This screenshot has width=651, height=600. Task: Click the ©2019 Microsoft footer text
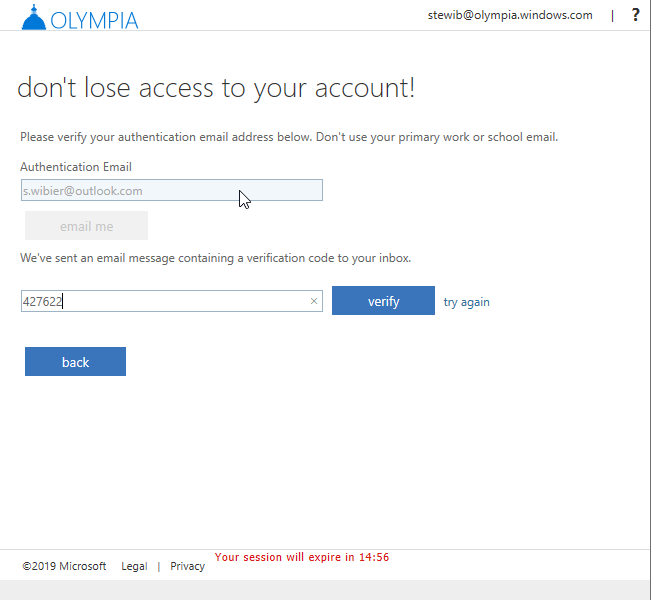click(x=64, y=566)
